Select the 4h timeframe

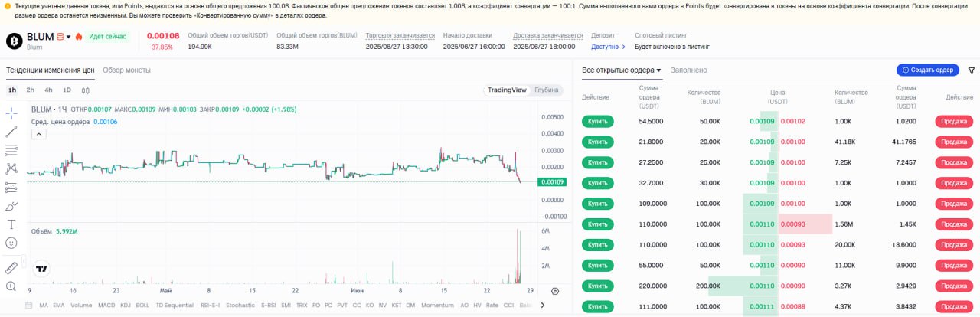tap(49, 90)
